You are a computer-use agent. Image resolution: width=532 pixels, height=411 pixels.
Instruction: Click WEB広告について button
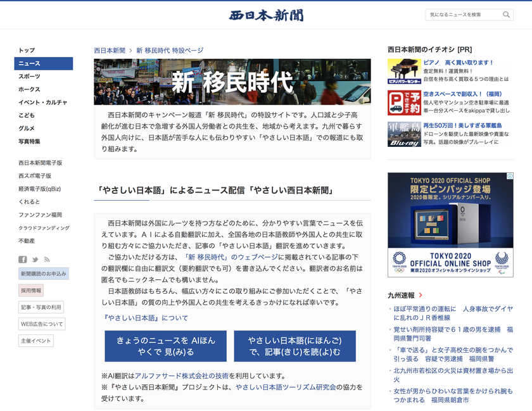coord(42,324)
